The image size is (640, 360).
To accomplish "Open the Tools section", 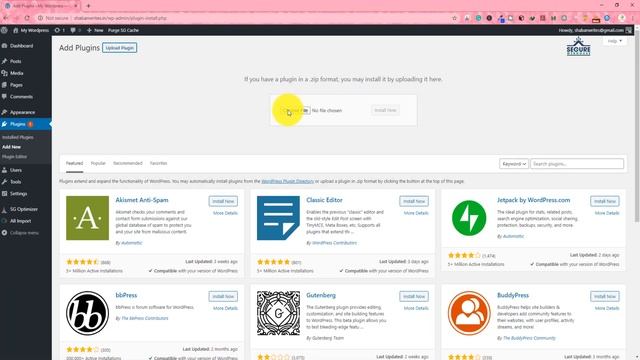I will point(16,182).
